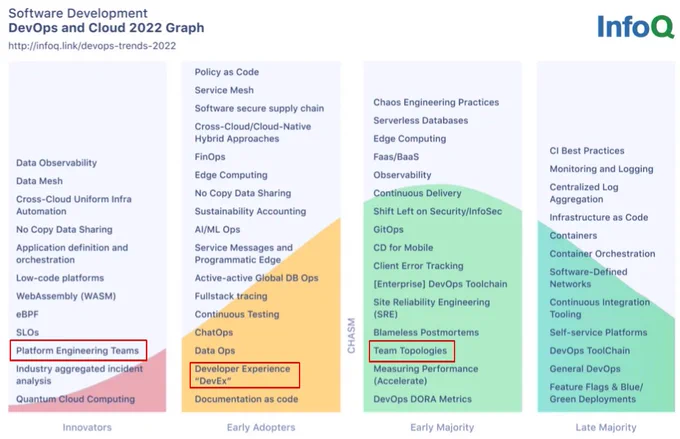Select the Late Majority label
The image size is (680, 439).
tap(606, 427)
